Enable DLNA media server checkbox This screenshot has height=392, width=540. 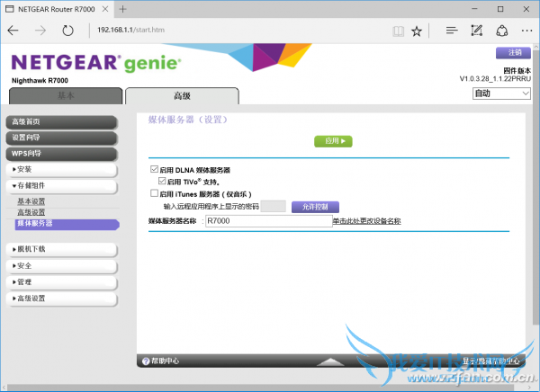[x=154, y=169]
